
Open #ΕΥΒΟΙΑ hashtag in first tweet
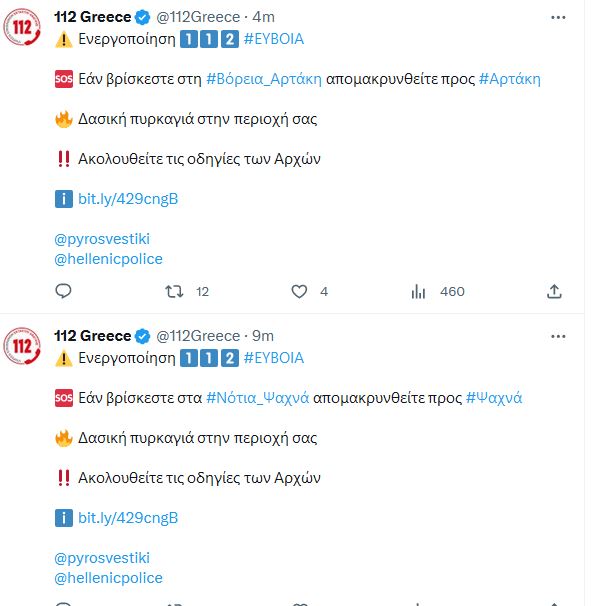click(273, 39)
